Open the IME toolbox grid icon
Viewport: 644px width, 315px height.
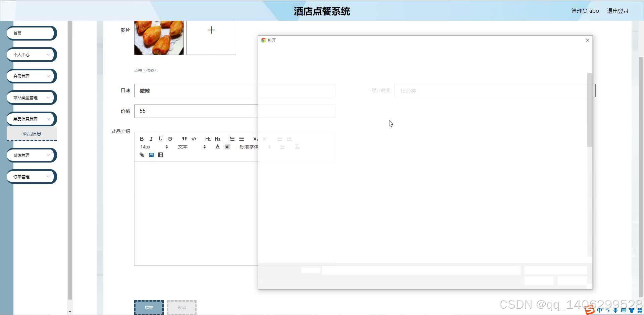pyautogui.click(x=640, y=310)
